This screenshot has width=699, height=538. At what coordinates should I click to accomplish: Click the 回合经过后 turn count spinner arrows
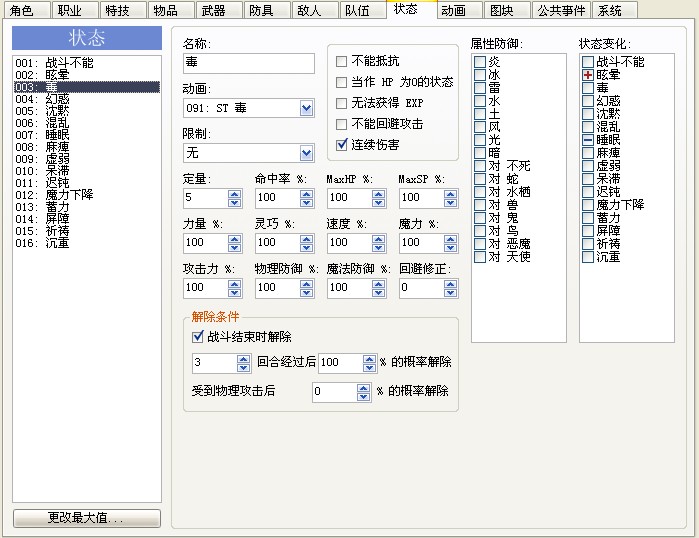click(243, 363)
